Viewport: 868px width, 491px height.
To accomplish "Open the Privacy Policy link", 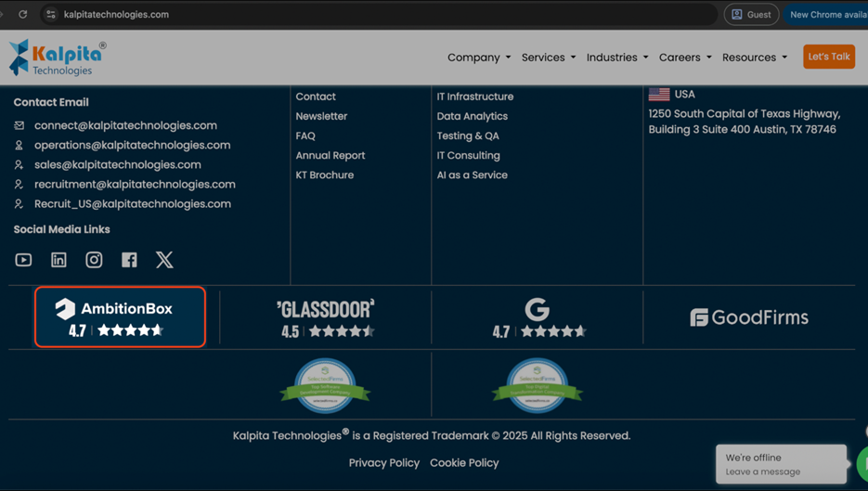I will (383, 463).
